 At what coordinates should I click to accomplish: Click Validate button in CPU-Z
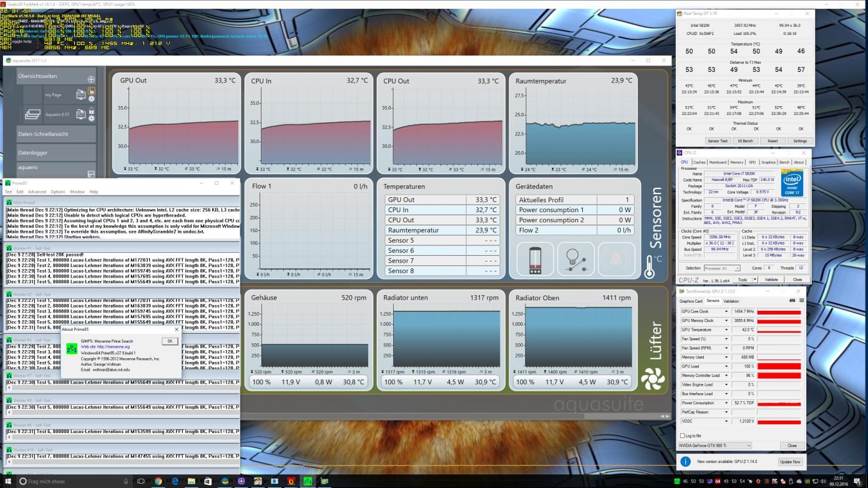[771, 280]
